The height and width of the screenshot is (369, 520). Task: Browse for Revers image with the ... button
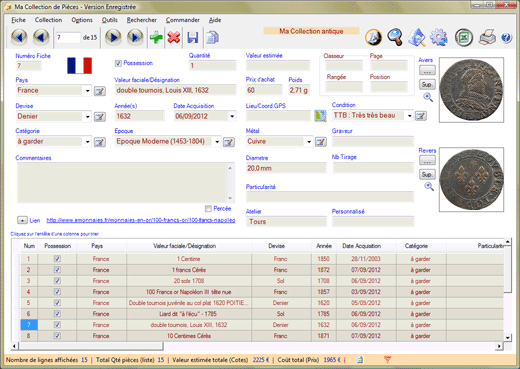[x=427, y=160]
